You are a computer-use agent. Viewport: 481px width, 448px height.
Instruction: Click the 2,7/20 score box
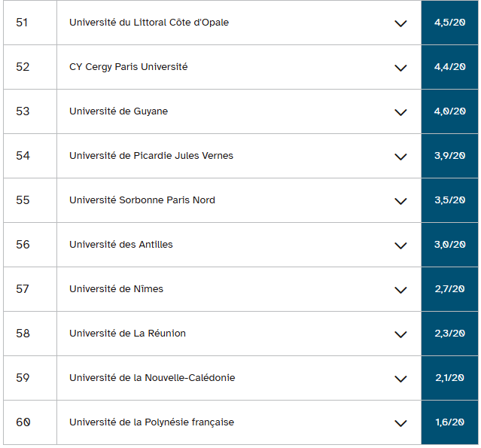coord(449,289)
